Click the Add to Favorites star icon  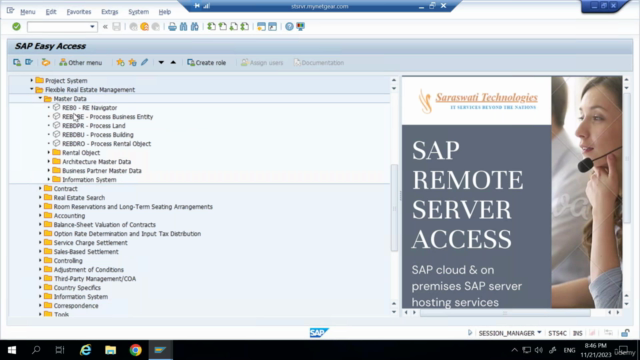tap(120, 62)
